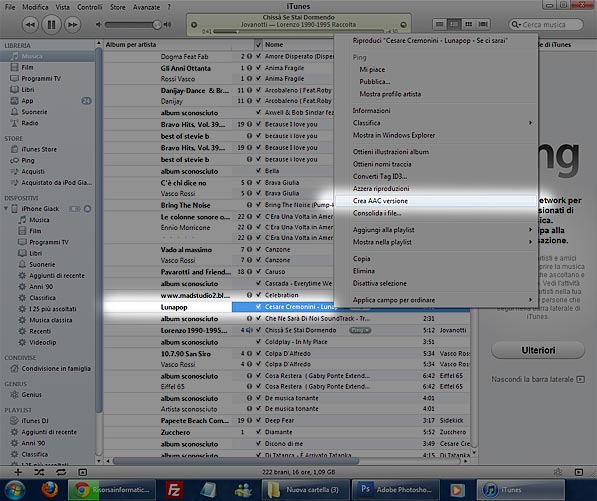This screenshot has height=501, width=597.
Task: Open the Avanzate menu
Action: pyautogui.click(x=146, y=7)
